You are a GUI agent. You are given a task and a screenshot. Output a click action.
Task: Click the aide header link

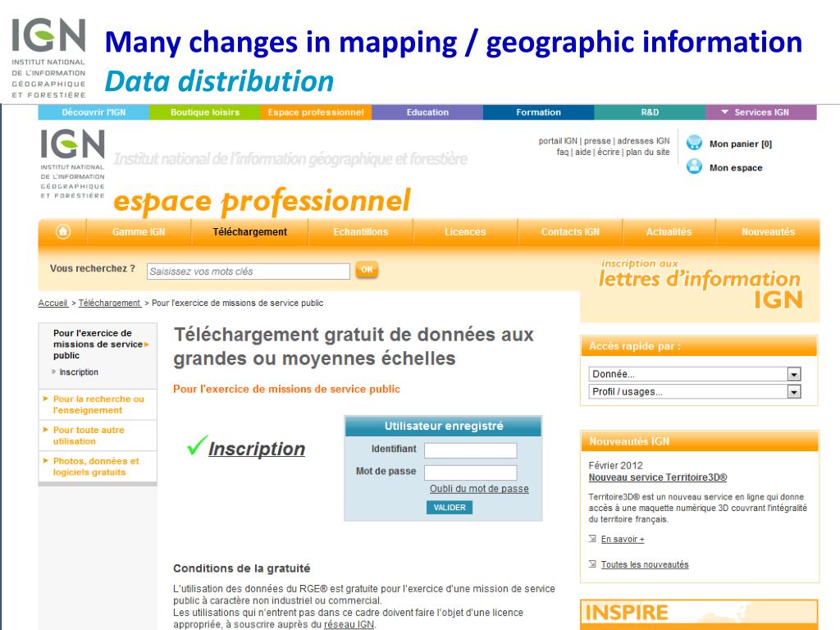click(583, 152)
